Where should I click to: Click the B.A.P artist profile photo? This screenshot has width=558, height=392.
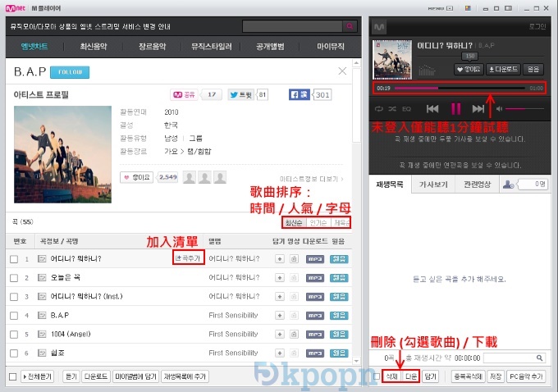(62, 154)
